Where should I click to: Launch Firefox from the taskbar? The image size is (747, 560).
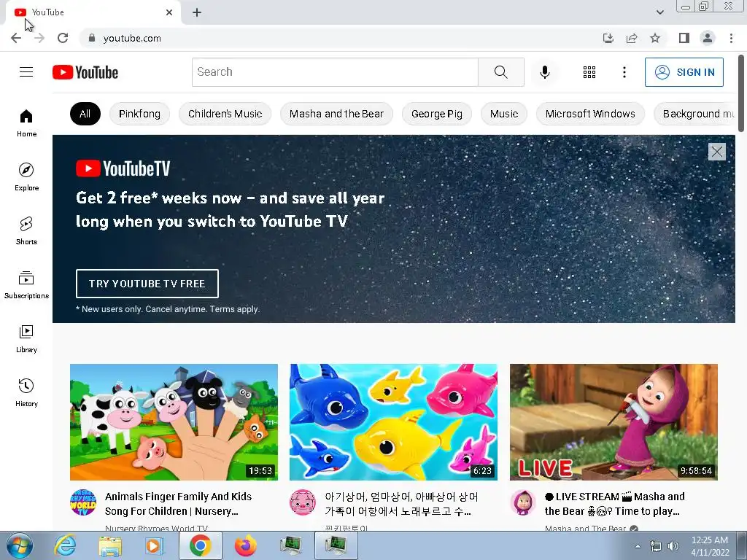click(246, 545)
